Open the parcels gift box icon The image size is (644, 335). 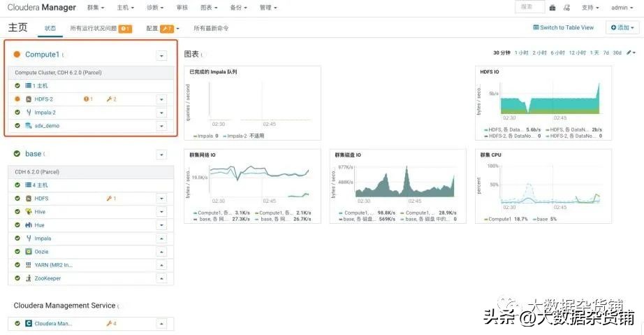[552, 8]
